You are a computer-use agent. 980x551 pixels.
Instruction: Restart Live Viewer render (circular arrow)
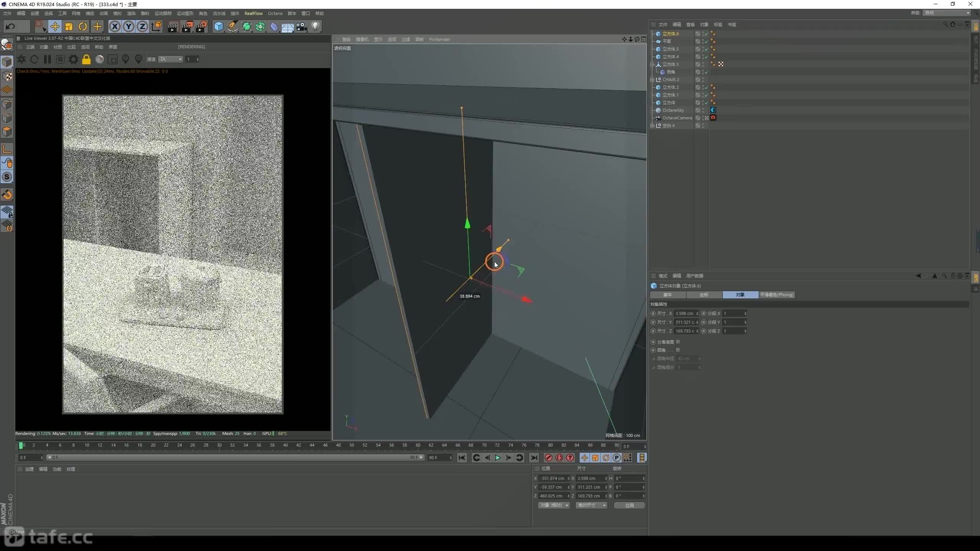click(x=34, y=59)
